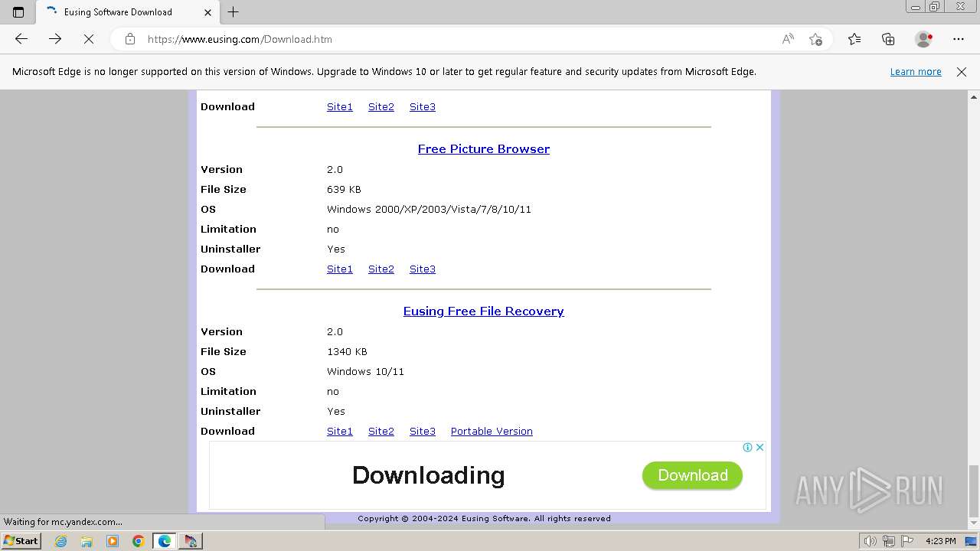The image size is (980, 551).
Task: Download Eusing Free File Recovery from Site1
Action: click(x=340, y=431)
